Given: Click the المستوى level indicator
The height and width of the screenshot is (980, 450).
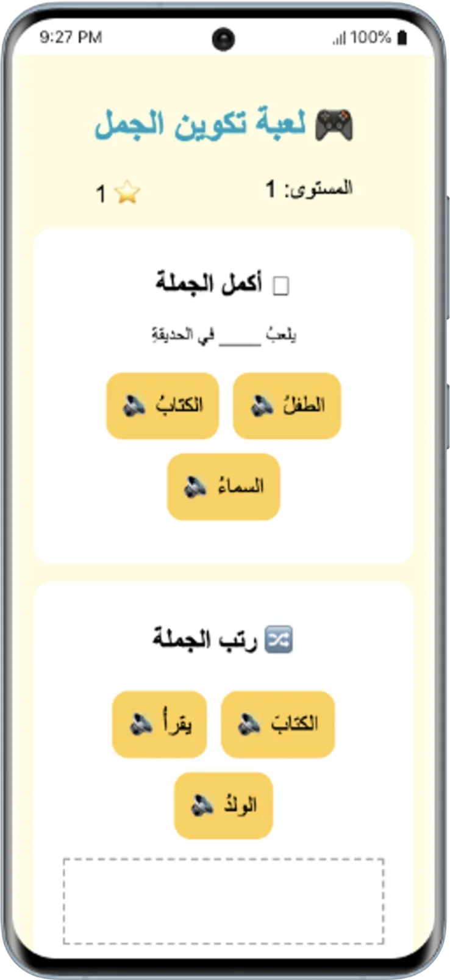Looking at the screenshot, I should [x=309, y=189].
